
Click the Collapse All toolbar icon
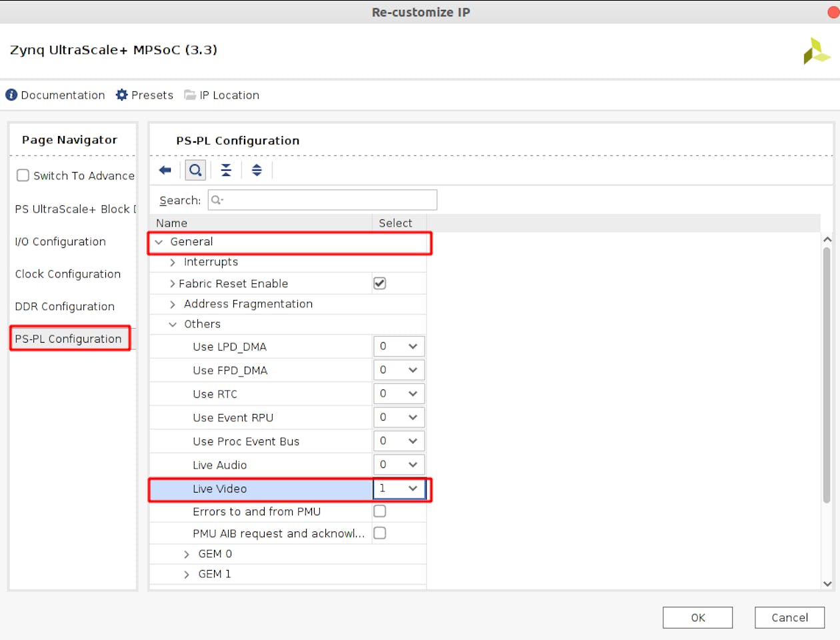[x=226, y=170]
